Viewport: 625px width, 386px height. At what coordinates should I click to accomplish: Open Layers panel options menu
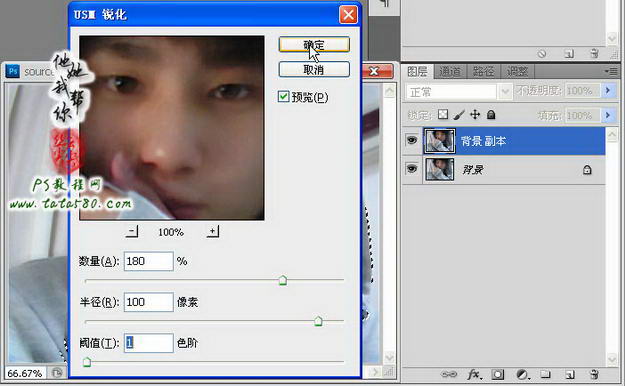(611, 71)
